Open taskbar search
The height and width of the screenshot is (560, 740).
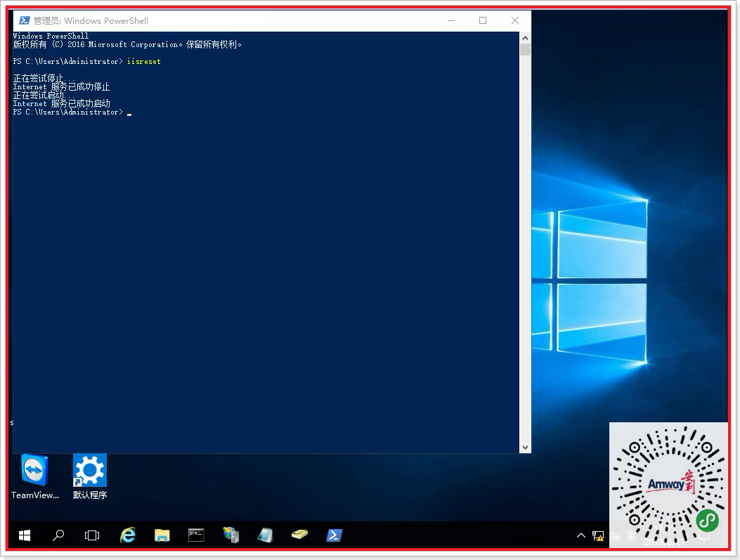tap(58, 535)
